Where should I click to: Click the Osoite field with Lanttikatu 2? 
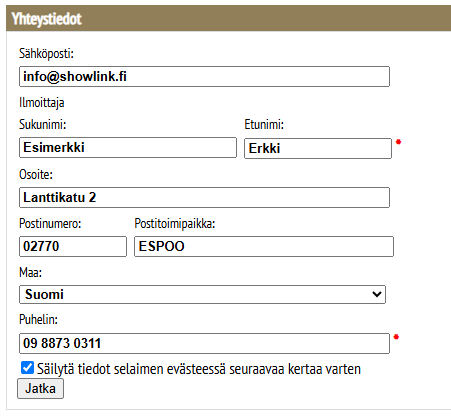pyautogui.click(x=204, y=197)
